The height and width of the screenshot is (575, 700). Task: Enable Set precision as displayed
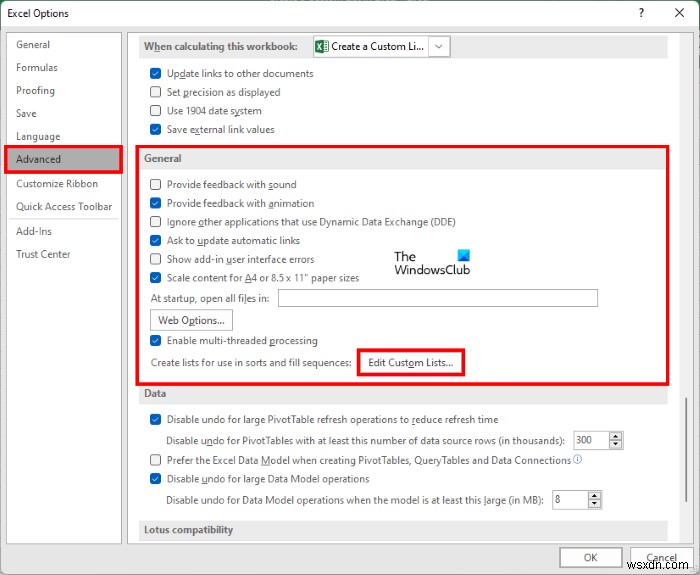click(155, 92)
